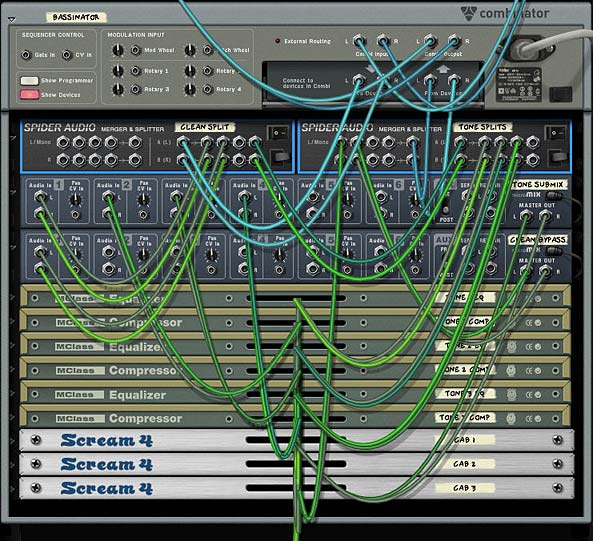Click Tone Submix Audio In 6 left jack
This screenshot has width=593, height=541.
pyautogui.click(x=380, y=196)
